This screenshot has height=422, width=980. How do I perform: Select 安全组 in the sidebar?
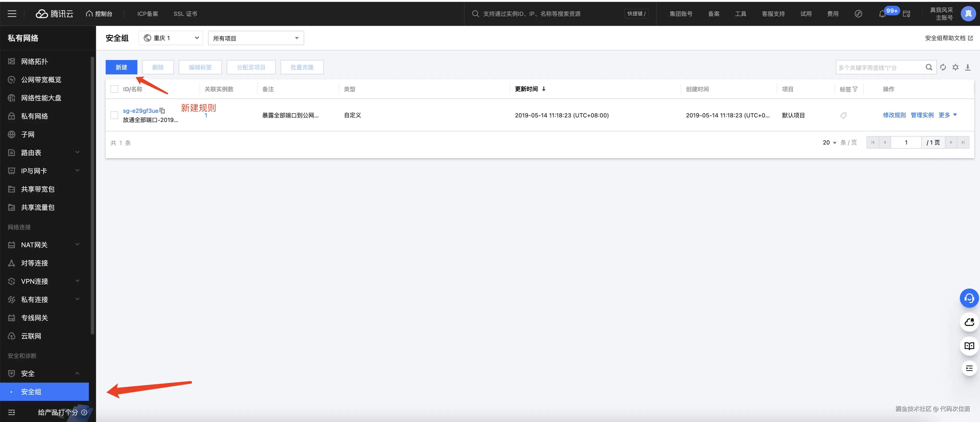[x=31, y=392]
